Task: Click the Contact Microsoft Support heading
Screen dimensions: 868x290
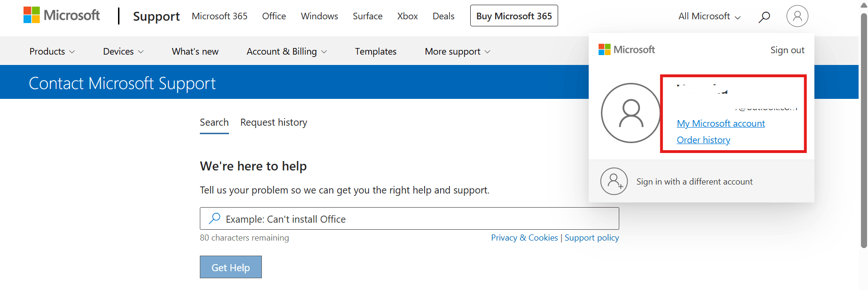Action: pyautogui.click(x=122, y=83)
